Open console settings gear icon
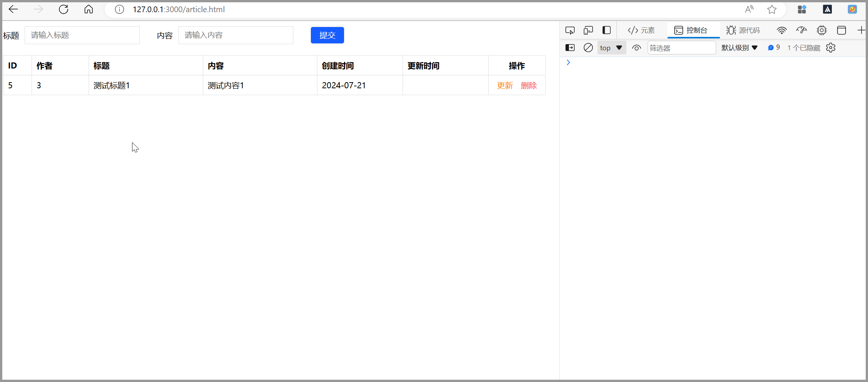Screen dimensions: 868x382 [x=831, y=48]
